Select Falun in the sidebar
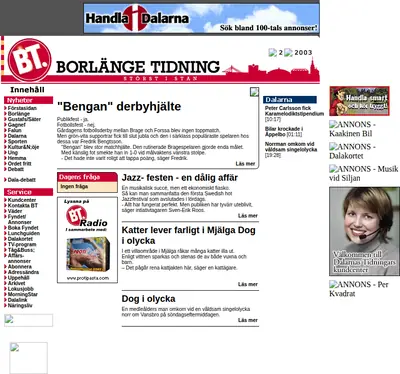The height and width of the screenshot is (374, 400). [x=15, y=130]
